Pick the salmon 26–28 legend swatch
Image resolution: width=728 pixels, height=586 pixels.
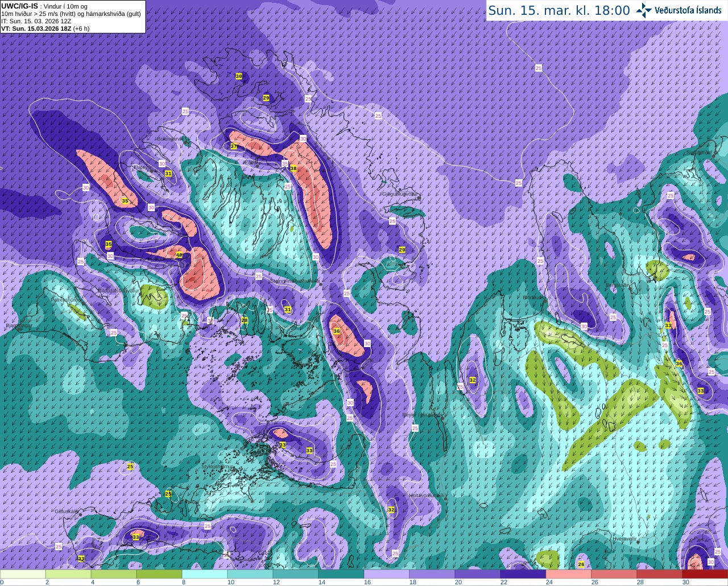click(614, 574)
